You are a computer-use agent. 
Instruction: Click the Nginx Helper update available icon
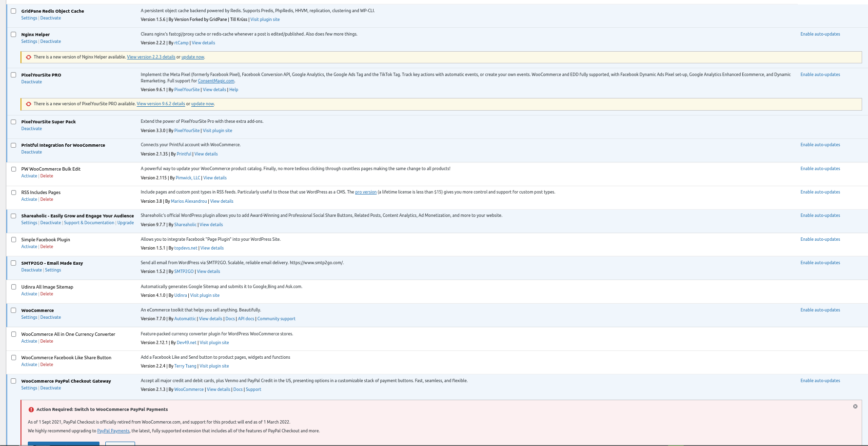pos(29,57)
